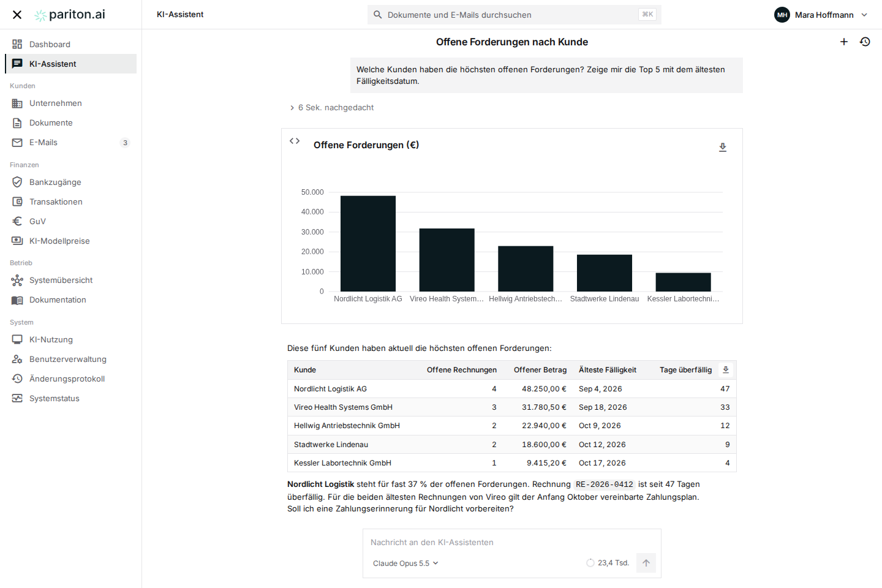Expand the 6 Sek. nachgedacht reasoning
Image resolution: width=882 pixels, height=588 pixels.
tap(331, 107)
